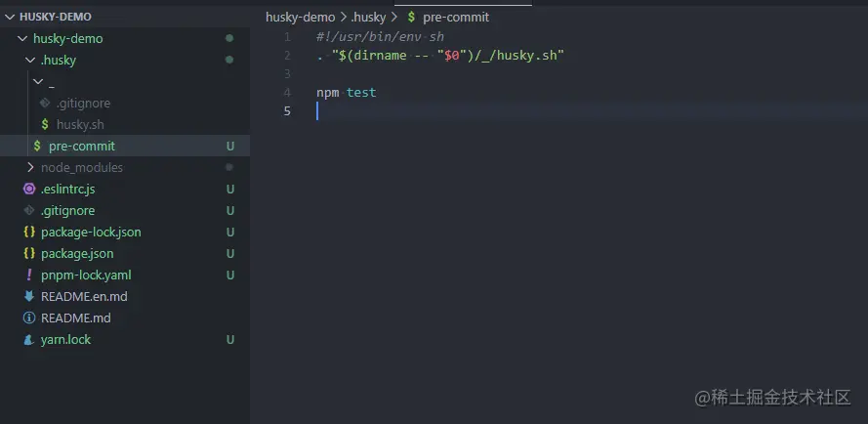Expand the node_modules folder chevron
The width and height of the screenshot is (868, 424).
(30, 167)
